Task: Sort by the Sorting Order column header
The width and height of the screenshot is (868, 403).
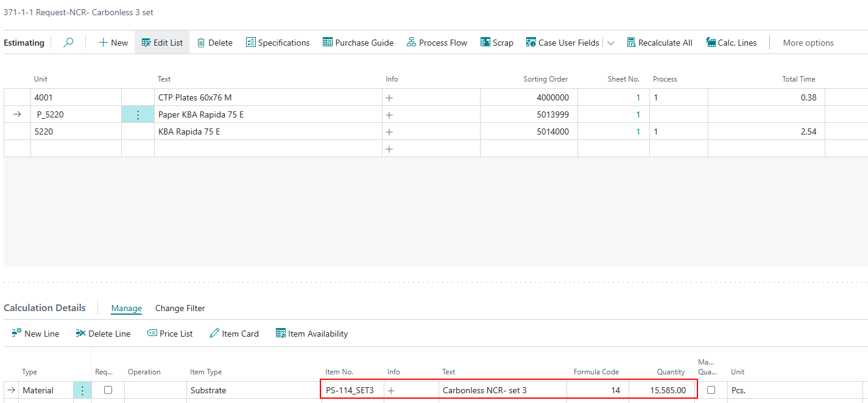Action: pos(545,79)
